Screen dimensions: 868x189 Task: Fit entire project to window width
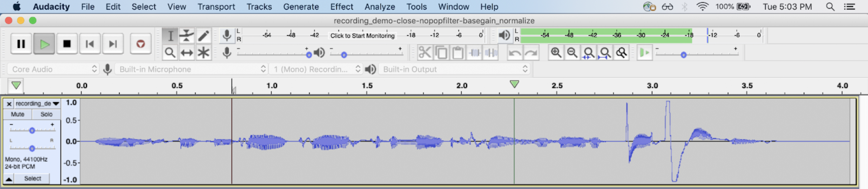pyautogui.click(x=605, y=53)
